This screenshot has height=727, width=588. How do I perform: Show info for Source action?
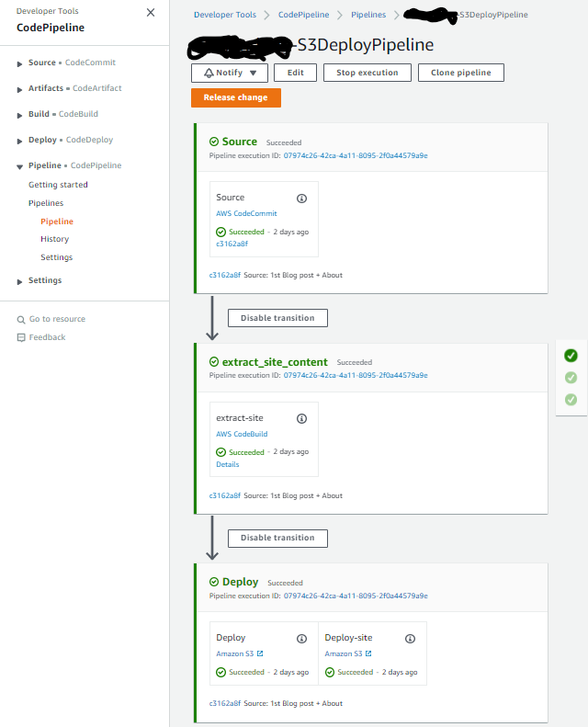(301, 199)
